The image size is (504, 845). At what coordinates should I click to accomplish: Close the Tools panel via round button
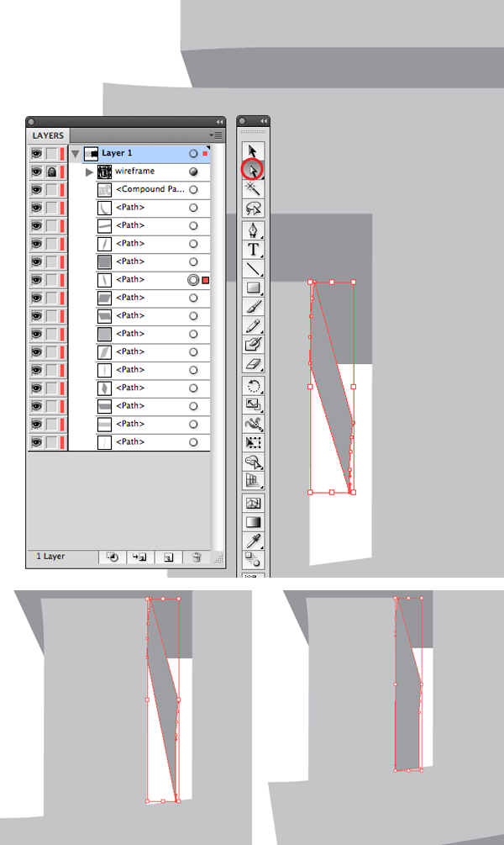tap(242, 121)
